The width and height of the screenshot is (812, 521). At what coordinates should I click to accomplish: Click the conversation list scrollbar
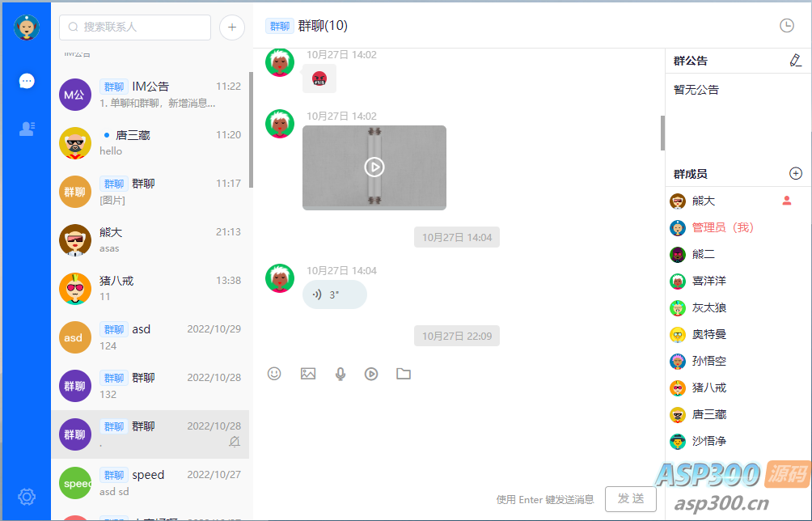251,129
